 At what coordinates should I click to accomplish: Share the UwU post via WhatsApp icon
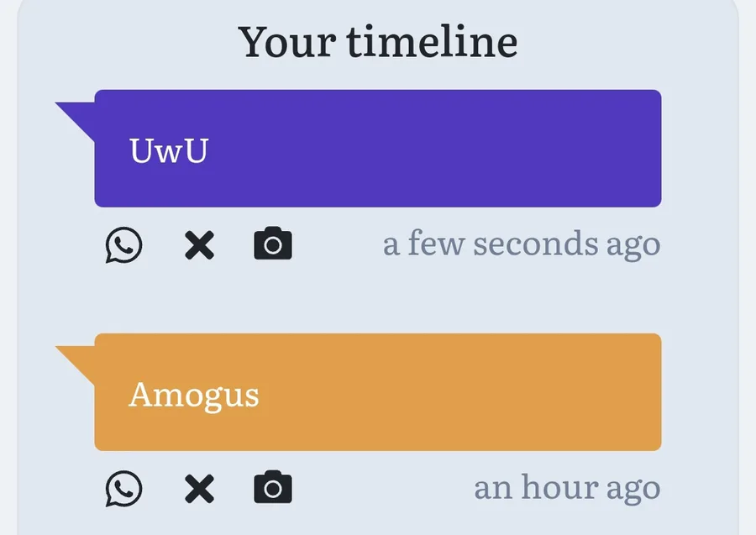[124, 245]
